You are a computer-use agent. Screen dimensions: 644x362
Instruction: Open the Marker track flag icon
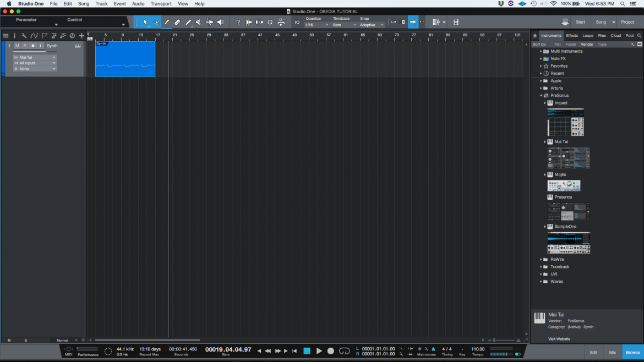click(45, 36)
